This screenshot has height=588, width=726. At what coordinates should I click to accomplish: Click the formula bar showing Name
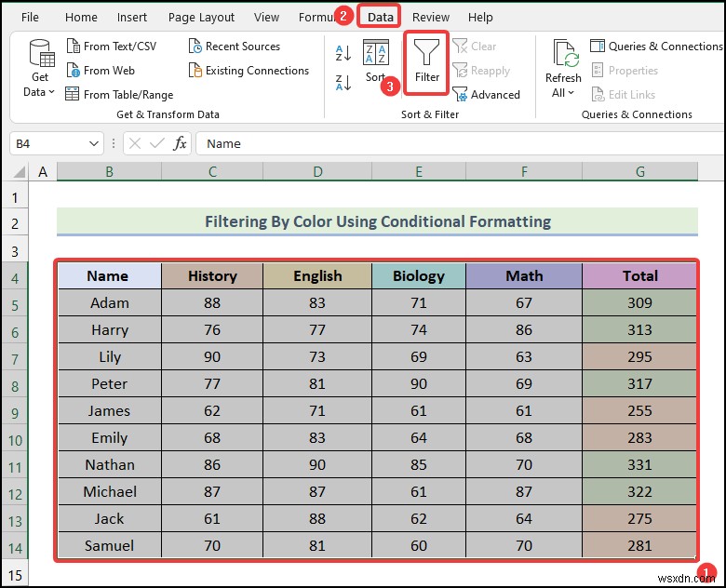(460, 143)
